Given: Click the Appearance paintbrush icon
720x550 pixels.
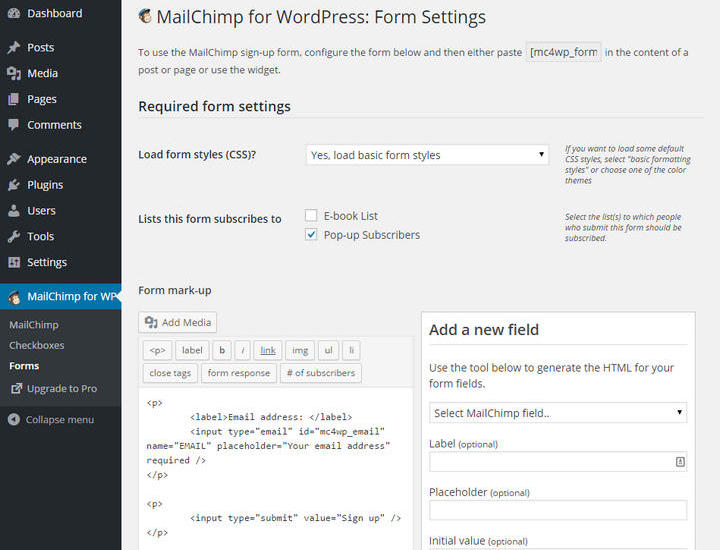Looking at the screenshot, I should [x=14, y=159].
